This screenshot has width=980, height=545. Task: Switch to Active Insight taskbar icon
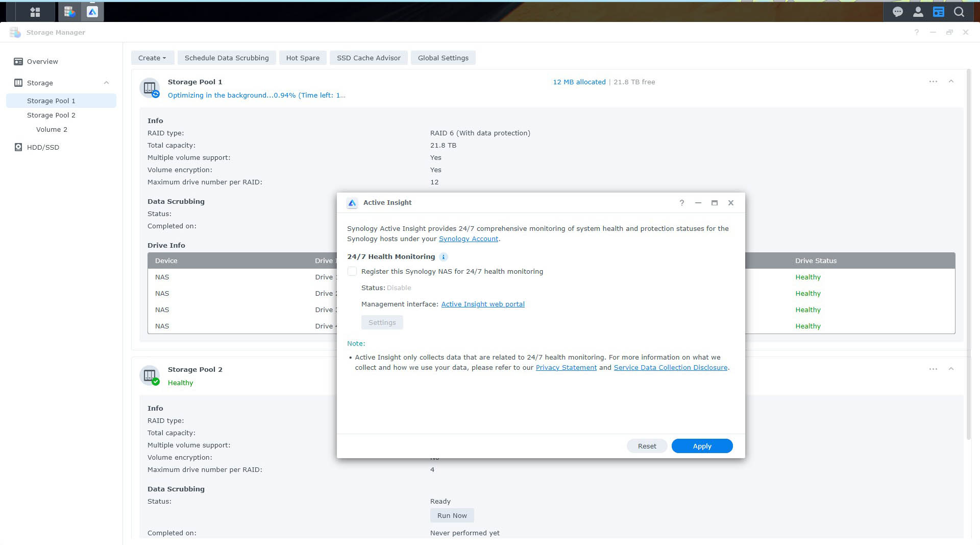[92, 12]
